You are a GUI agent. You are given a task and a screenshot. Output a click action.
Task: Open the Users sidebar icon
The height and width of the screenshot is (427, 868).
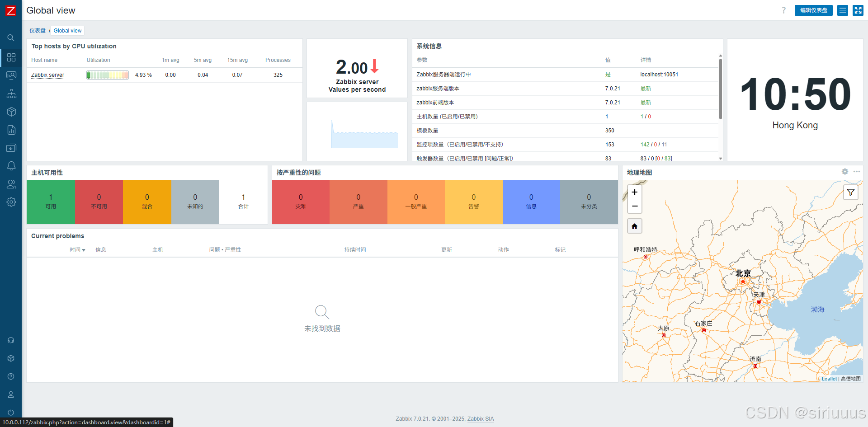pyautogui.click(x=11, y=184)
